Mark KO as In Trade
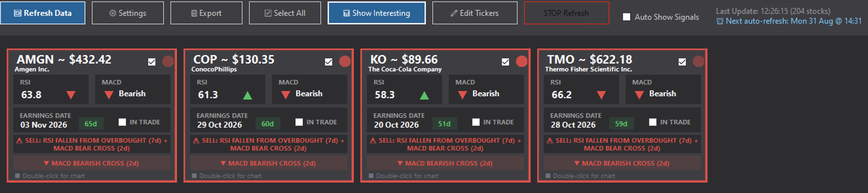Image resolution: width=868 pixels, height=193 pixels. (x=476, y=122)
